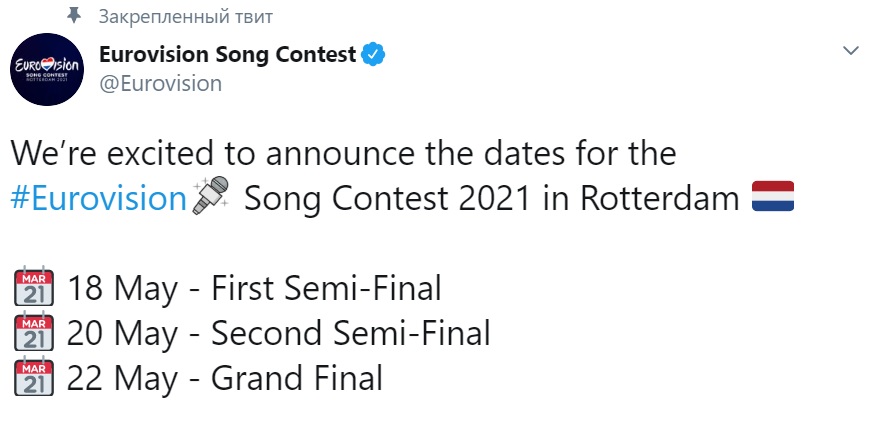Click the "18 May - First Semi-Final" line
This screenshot has height=431, width=870.
254,289
